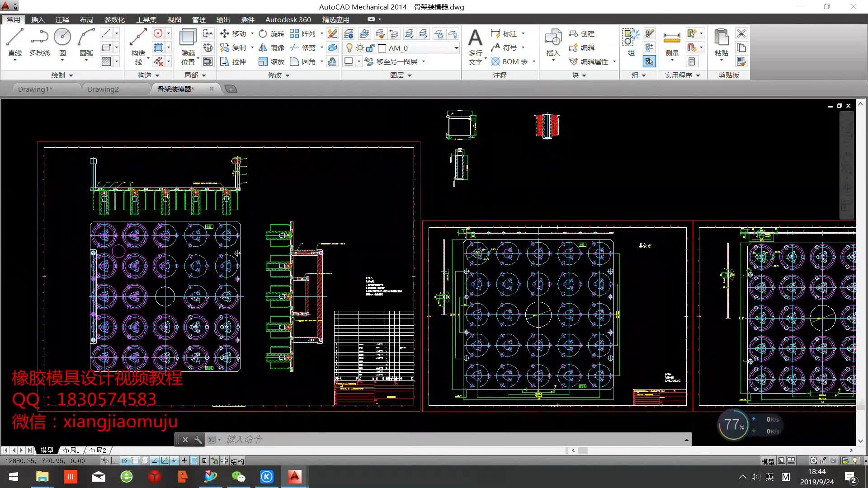Toggle Dynamic Input in status bar

[x=175, y=461]
